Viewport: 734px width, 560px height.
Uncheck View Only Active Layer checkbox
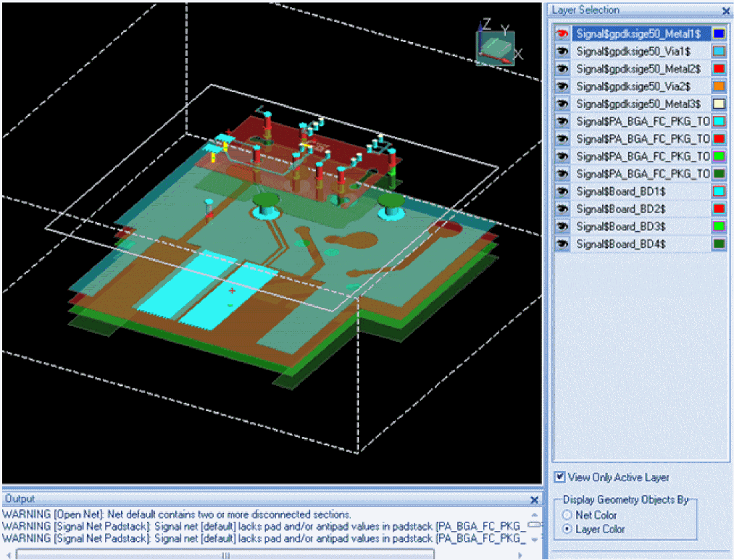coord(559,477)
